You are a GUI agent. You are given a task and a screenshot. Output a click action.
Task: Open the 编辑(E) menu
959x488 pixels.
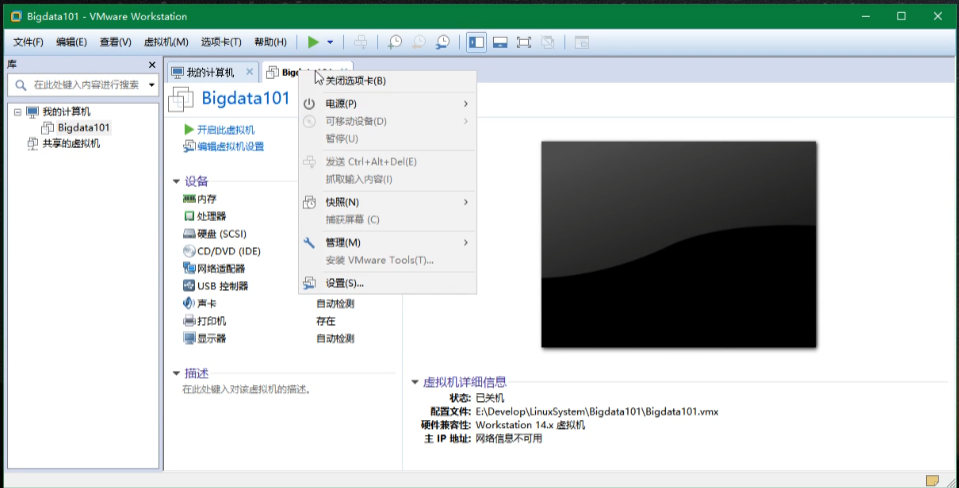coord(72,42)
